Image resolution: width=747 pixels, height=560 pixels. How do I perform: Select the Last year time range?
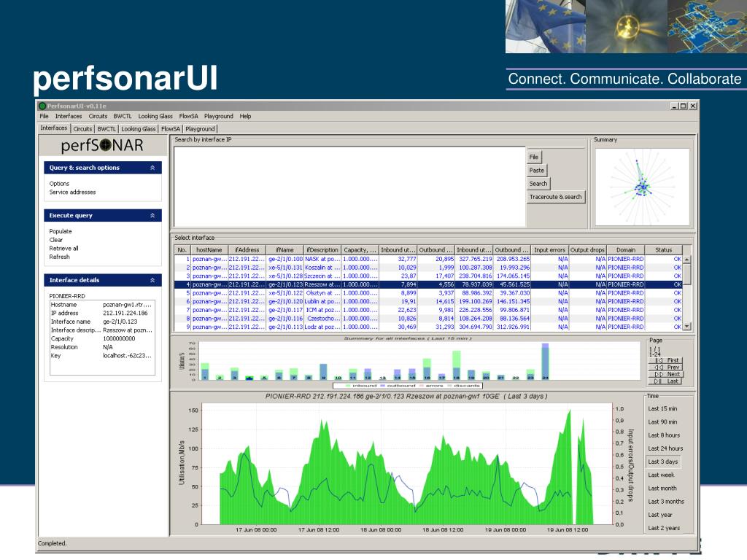(x=659, y=516)
